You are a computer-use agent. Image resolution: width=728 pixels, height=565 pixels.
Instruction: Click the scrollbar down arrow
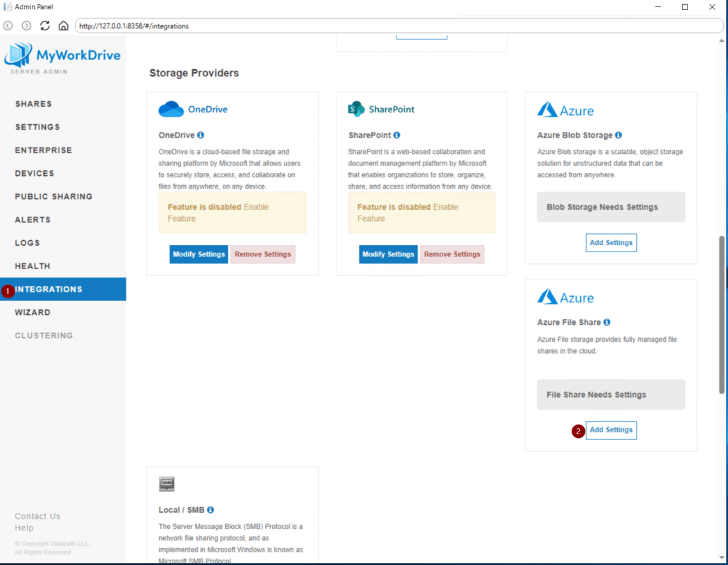pyautogui.click(x=722, y=557)
